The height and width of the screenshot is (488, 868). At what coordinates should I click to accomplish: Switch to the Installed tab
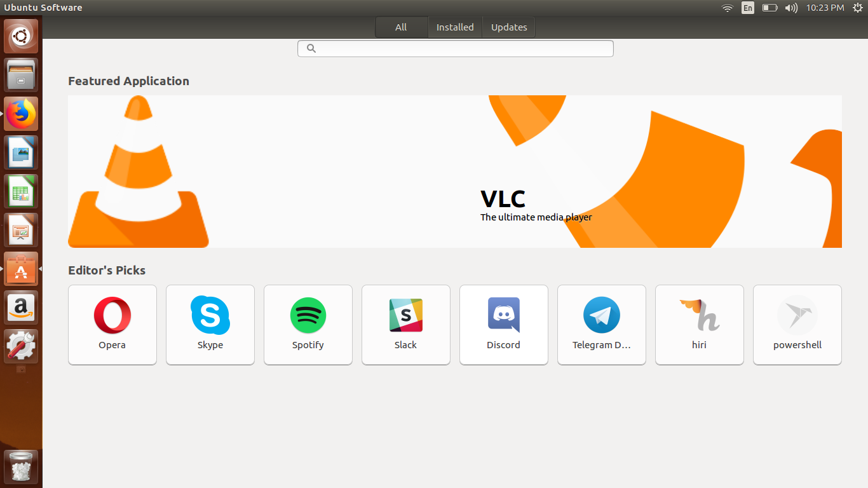tap(455, 27)
